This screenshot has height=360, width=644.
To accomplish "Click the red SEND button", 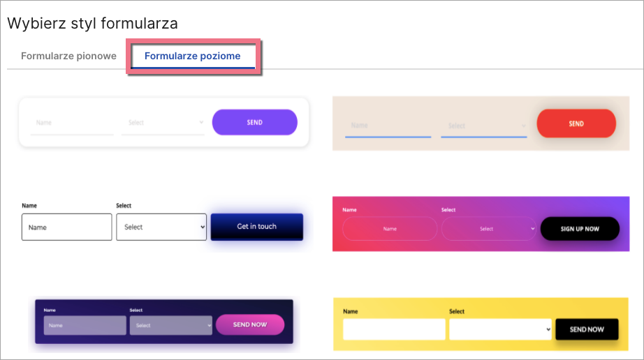I will coord(576,123).
